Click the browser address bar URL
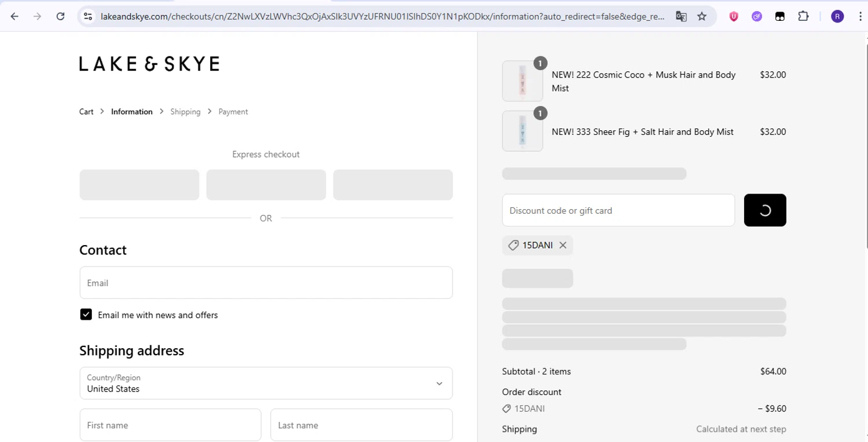 tap(382, 16)
